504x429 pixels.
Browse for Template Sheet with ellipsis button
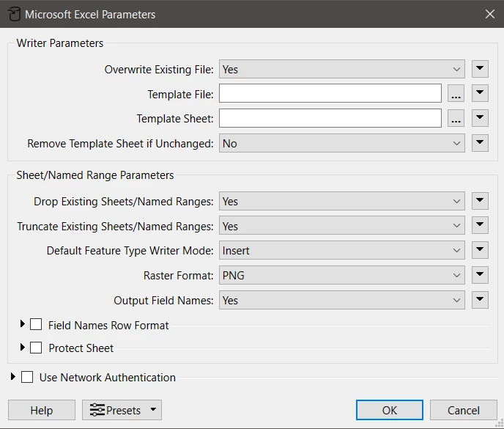tap(456, 118)
